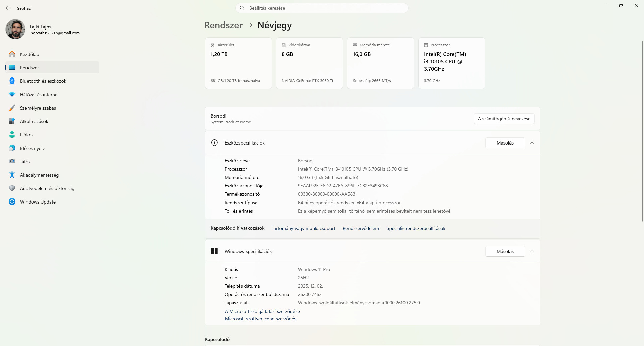Open A Microsoft szolgáltatási szerződése link
The image size is (644, 346).
(x=262, y=311)
